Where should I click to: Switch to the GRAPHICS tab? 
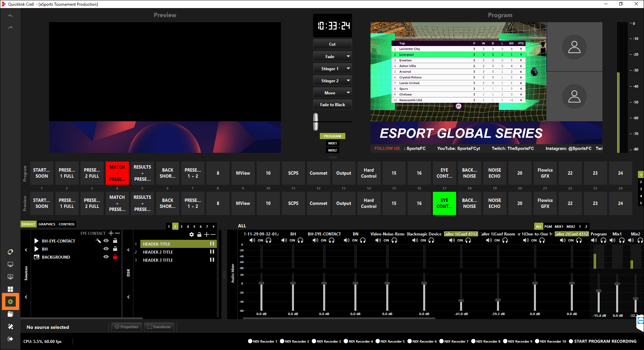click(47, 224)
